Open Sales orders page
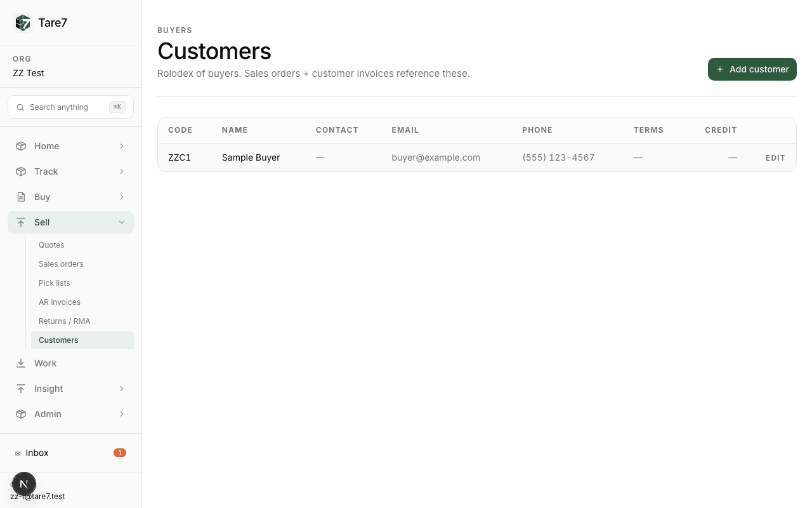 click(x=82, y=264)
